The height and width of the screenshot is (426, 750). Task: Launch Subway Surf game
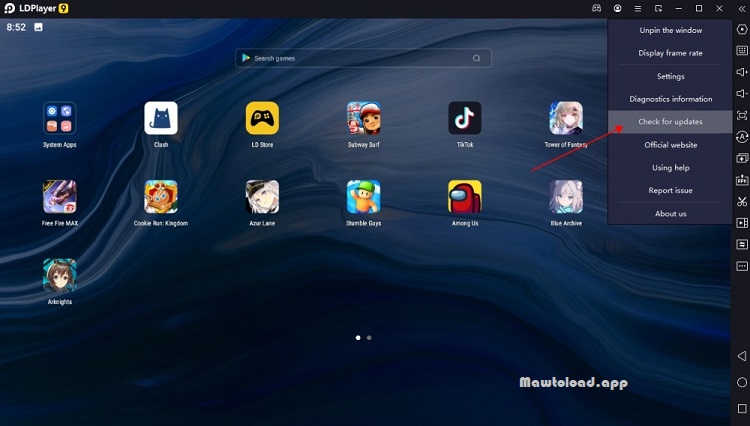[x=364, y=118]
